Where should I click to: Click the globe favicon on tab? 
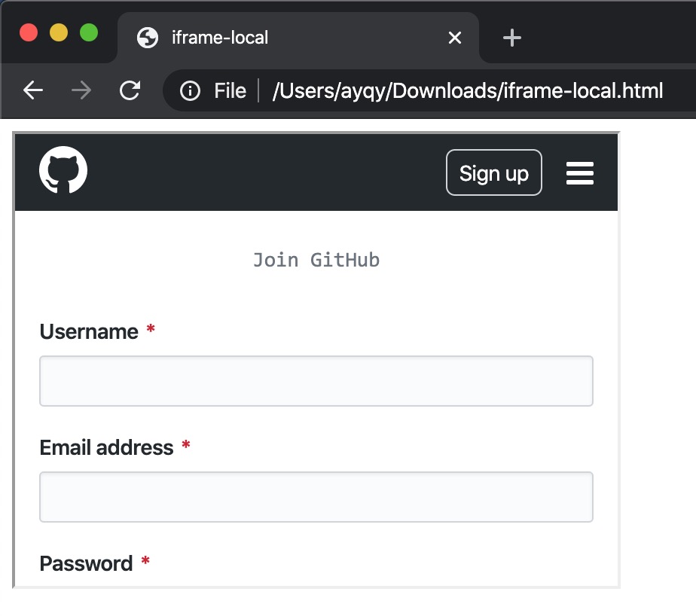(x=148, y=38)
